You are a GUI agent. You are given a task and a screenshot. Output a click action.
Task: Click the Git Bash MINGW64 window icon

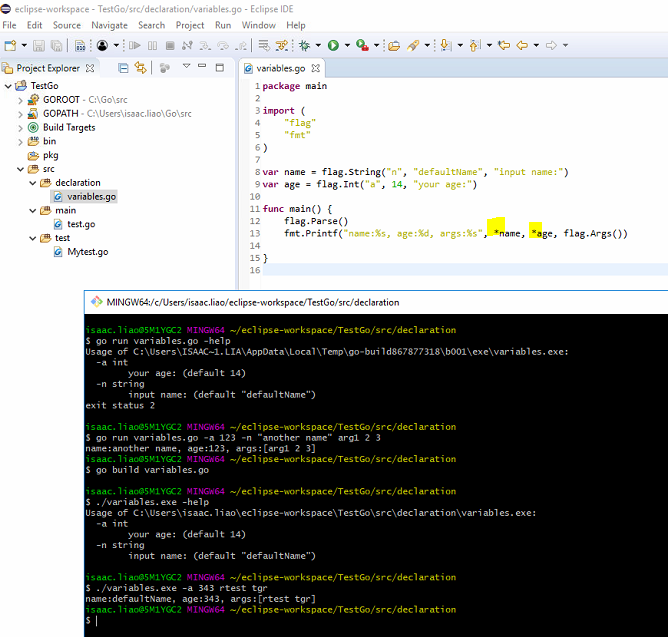pos(96,301)
